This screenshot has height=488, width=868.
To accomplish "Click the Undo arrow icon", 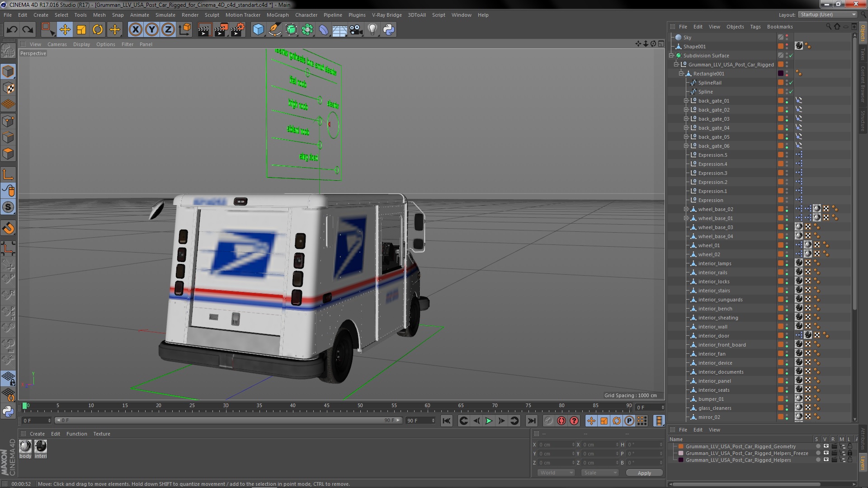I will (12, 30).
